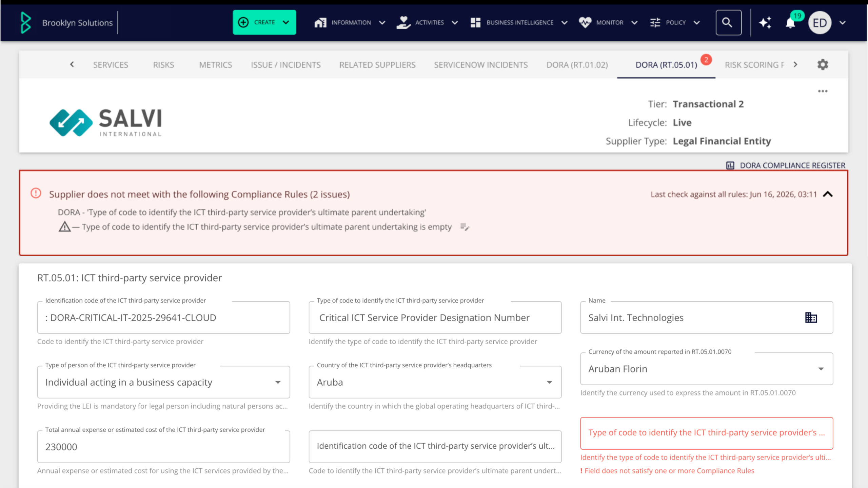Open the Activities menu
The width and height of the screenshot is (868, 488).
[x=430, y=23]
